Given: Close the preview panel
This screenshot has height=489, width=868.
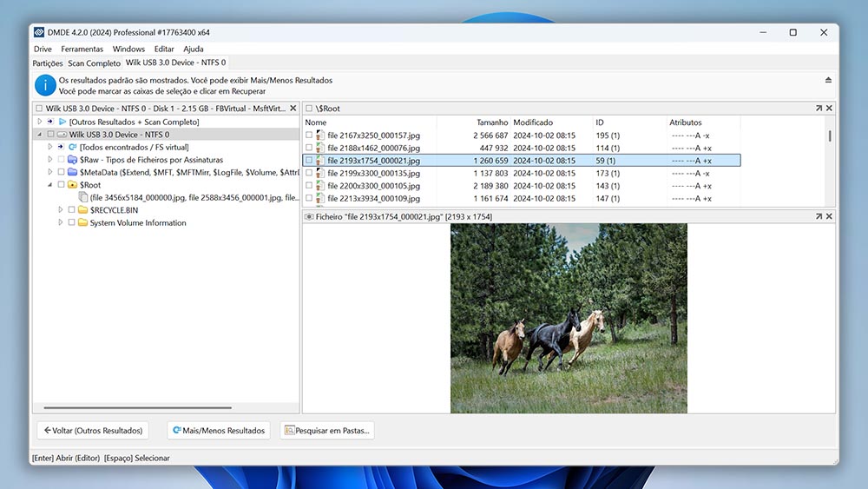Looking at the screenshot, I should [x=829, y=216].
